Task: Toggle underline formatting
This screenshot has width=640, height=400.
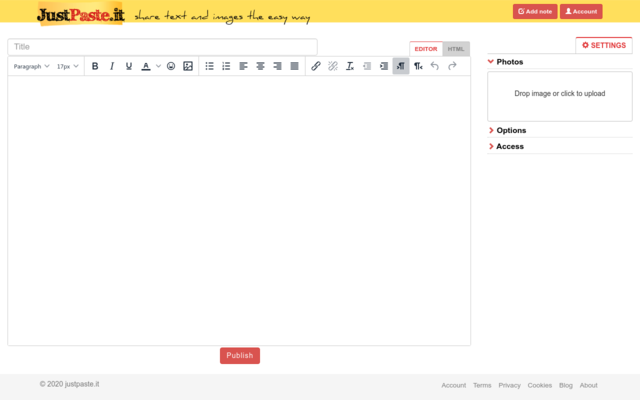Action: (129, 66)
